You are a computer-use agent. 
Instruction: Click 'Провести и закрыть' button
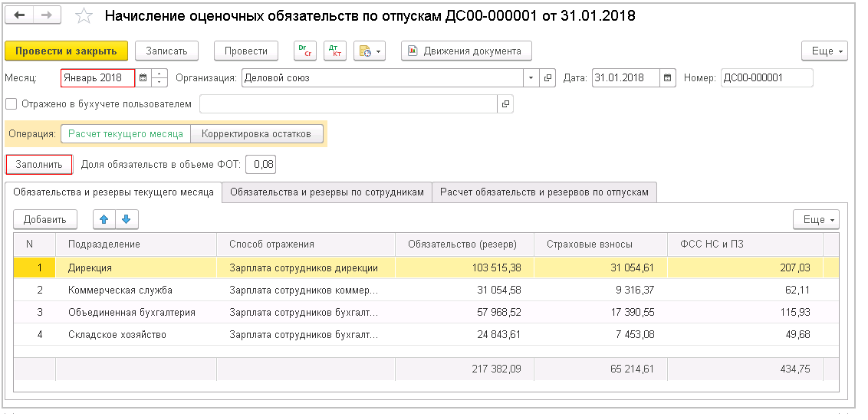[67, 51]
